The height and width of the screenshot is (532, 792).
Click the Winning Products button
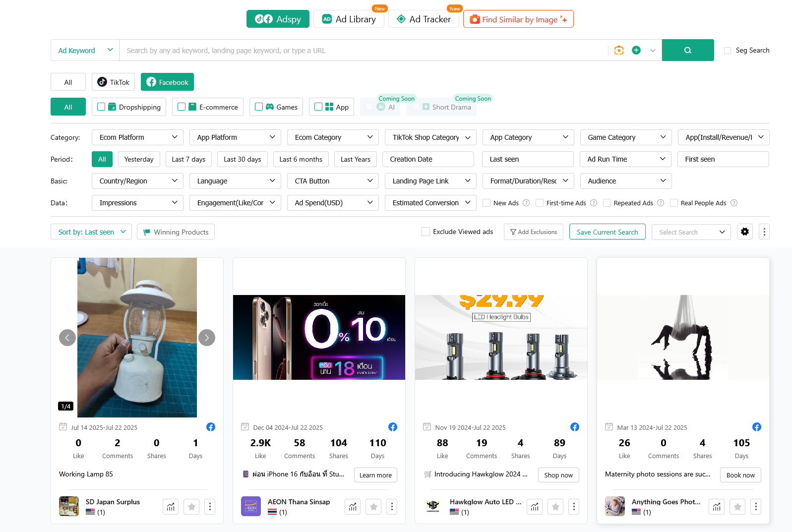coord(176,232)
